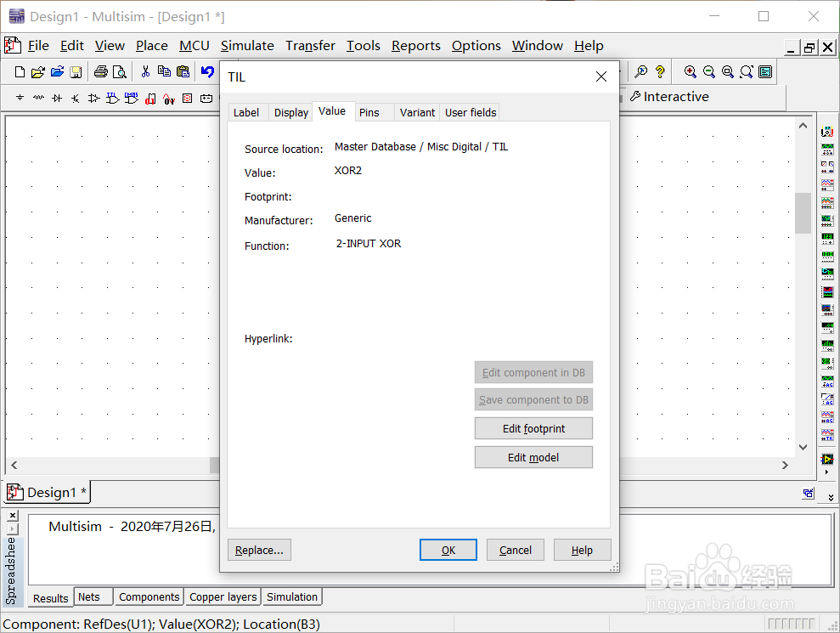Toggle full screen view
The image size is (840, 633).
click(765, 72)
